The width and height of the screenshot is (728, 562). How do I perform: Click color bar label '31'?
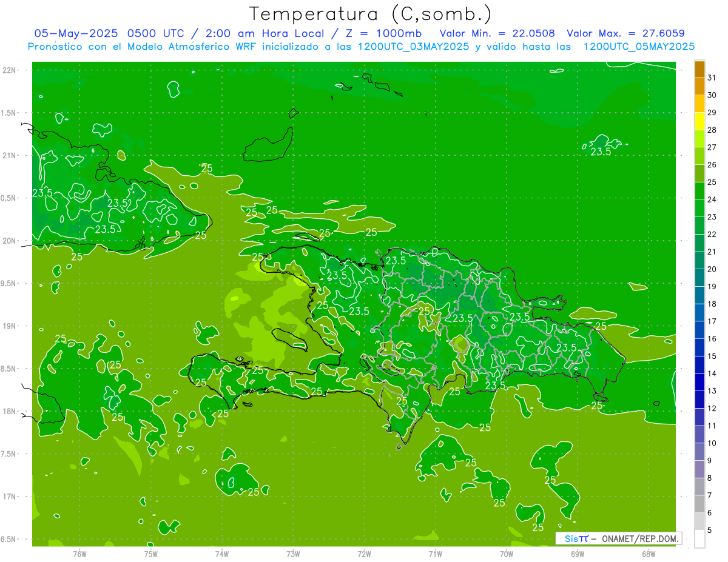pos(712,77)
